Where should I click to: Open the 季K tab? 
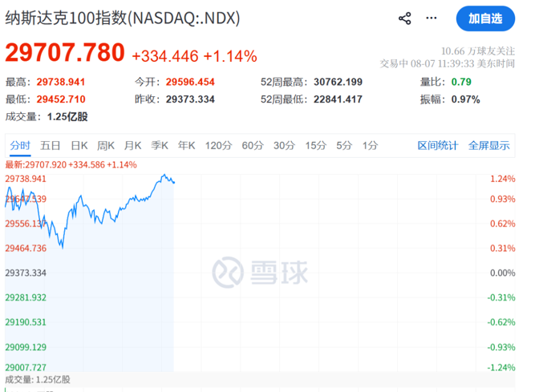(x=160, y=146)
